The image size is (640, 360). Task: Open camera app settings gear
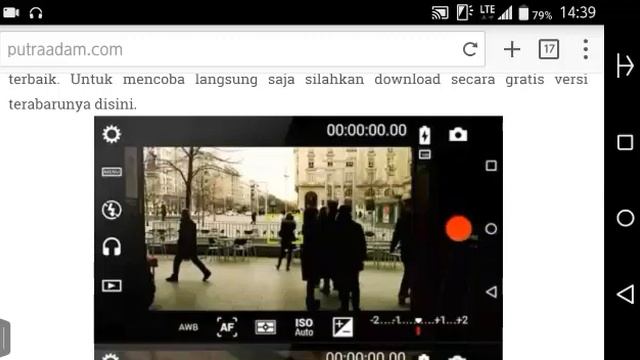tap(111, 134)
